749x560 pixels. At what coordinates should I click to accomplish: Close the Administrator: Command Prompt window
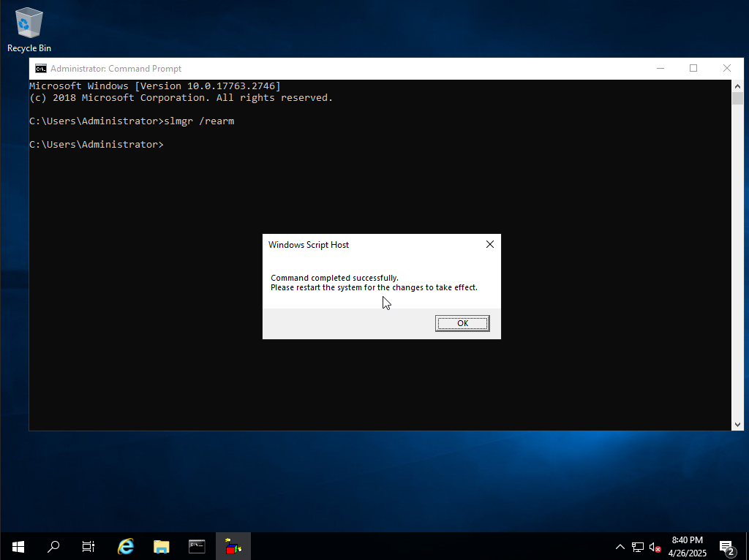(726, 68)
